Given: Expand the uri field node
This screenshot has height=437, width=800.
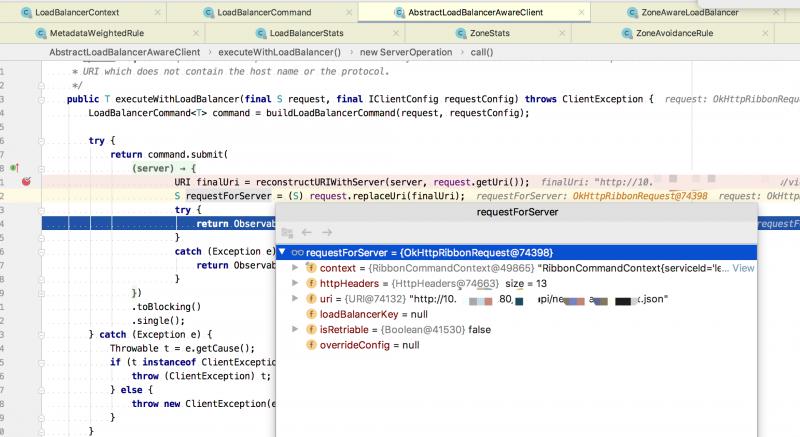Looking at the screenshot, I should point(295,298).
